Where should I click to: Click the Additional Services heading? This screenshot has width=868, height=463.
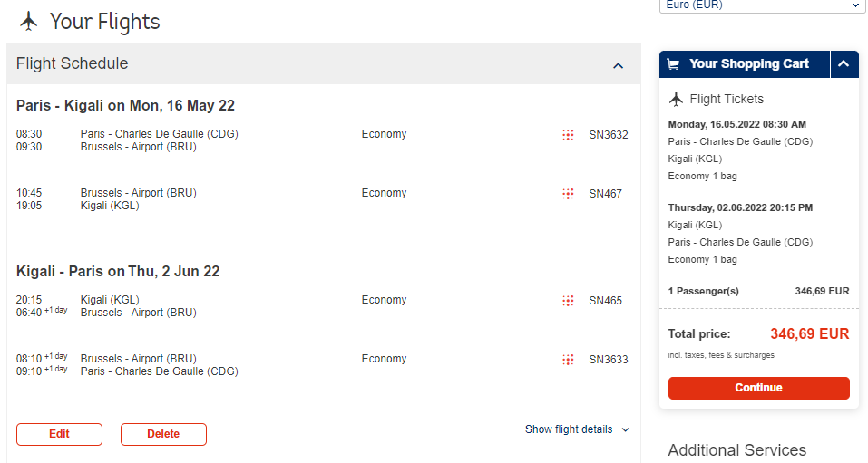736,450
